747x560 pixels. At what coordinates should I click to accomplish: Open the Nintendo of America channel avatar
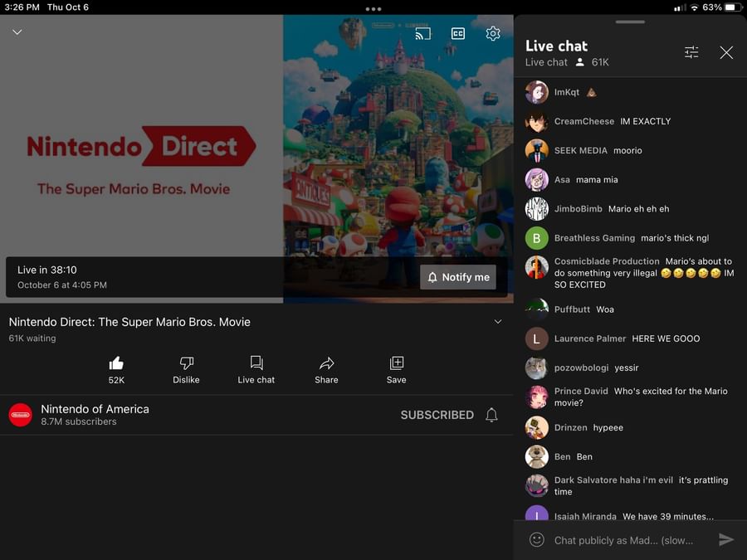(x=21, y=415)
